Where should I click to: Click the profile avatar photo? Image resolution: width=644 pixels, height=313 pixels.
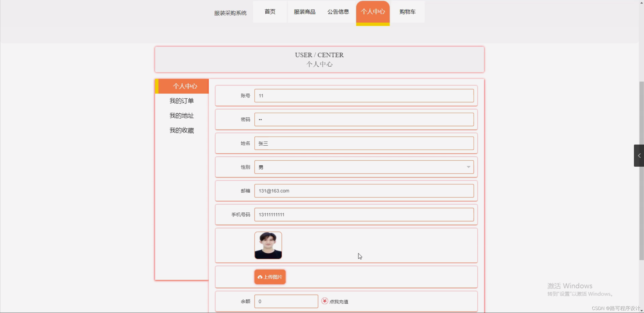pos(268,245)
